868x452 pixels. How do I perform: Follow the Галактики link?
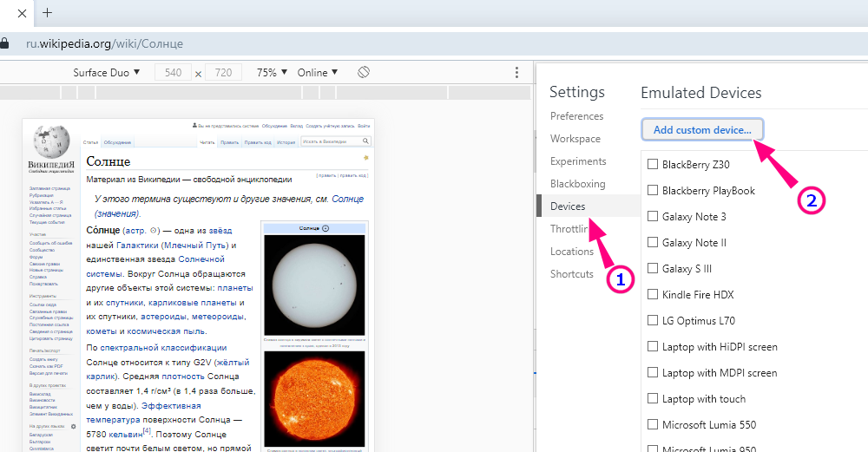(x=137, y=246)
